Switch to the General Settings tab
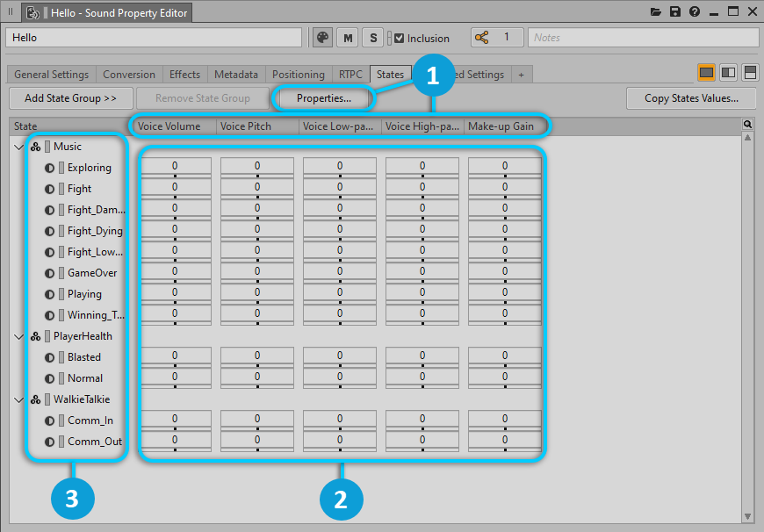Viewport: 764px width, 532px height. click(51, 75)
